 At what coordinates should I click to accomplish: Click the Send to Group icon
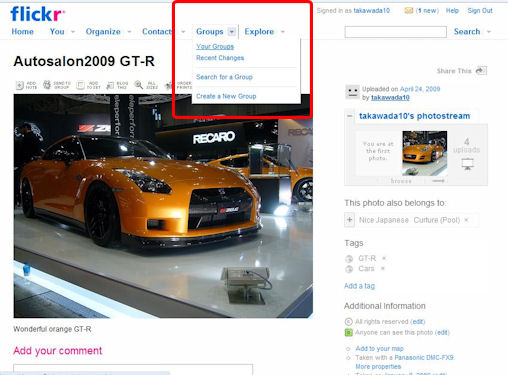coord(47,85)
